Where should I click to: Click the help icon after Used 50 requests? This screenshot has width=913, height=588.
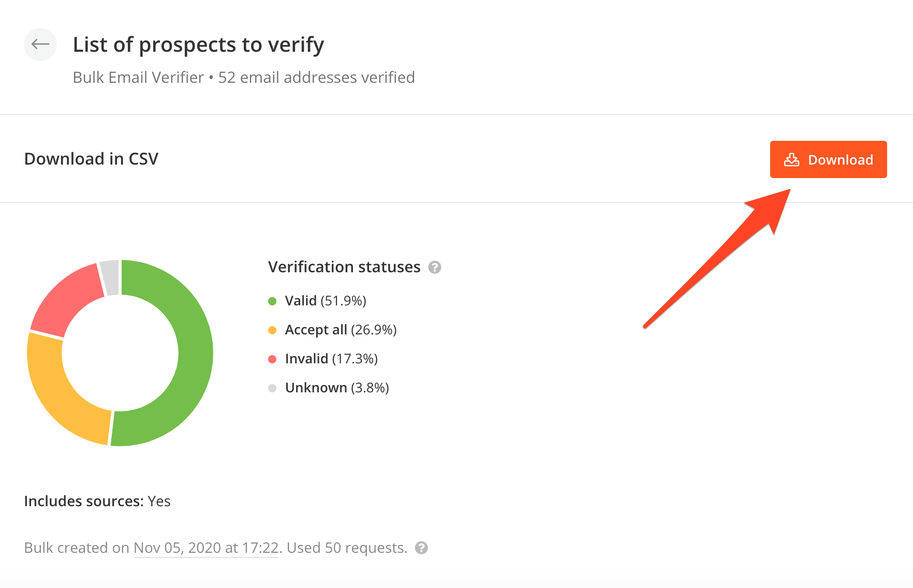click(422, 548)
